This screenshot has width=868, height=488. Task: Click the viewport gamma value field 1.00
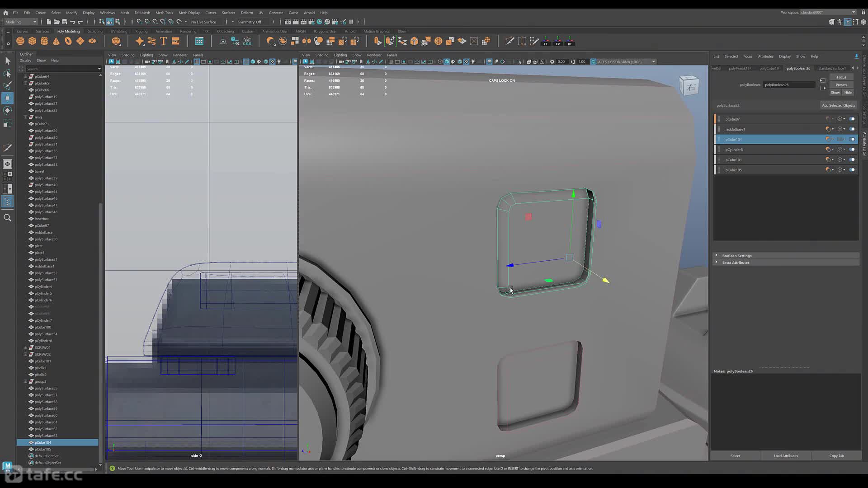point(582,62)
